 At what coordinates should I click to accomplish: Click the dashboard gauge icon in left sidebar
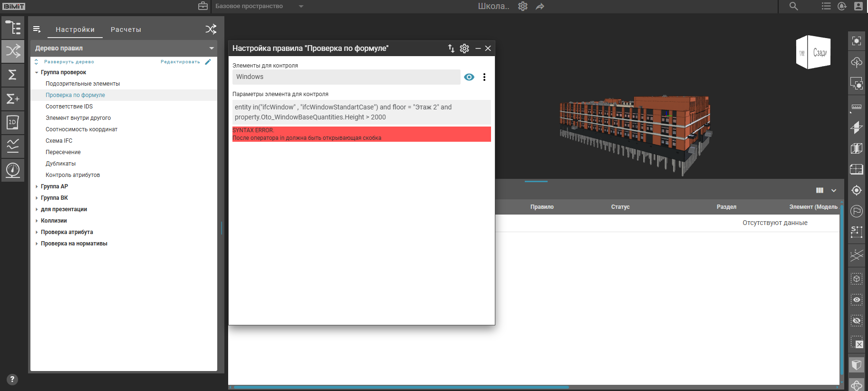click(13, 170)
